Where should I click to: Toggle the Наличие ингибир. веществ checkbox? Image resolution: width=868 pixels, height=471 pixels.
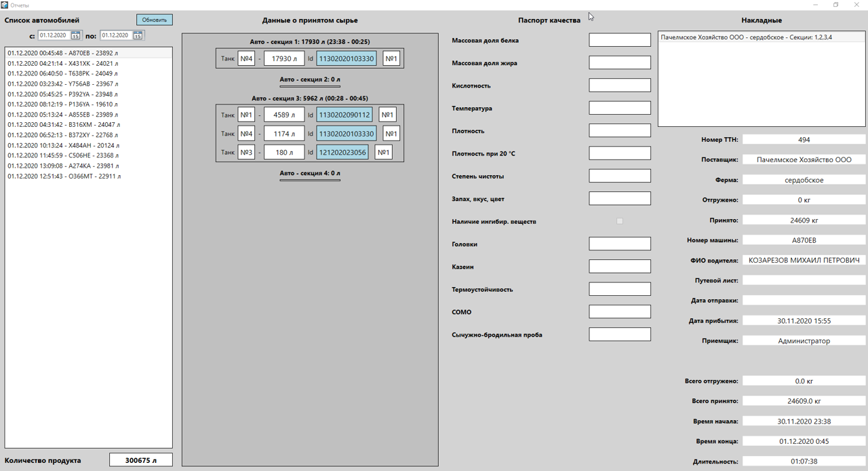pyautogui.click(x=619, y=221)
